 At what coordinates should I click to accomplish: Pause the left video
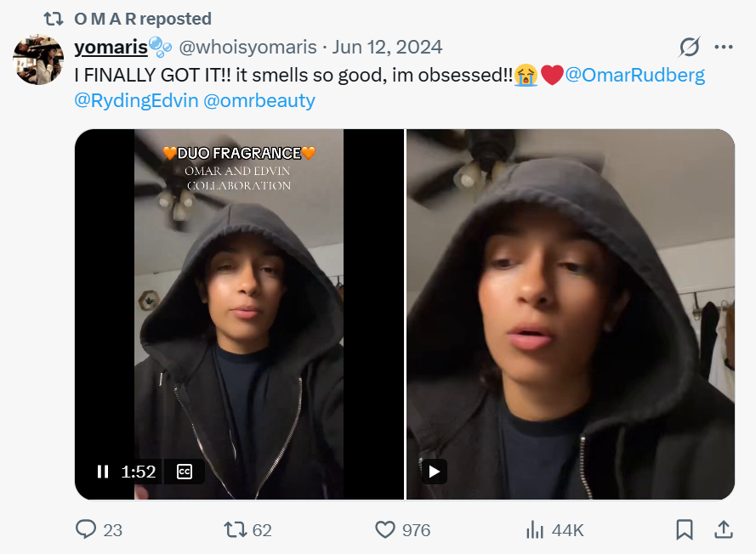click(103, 472)
